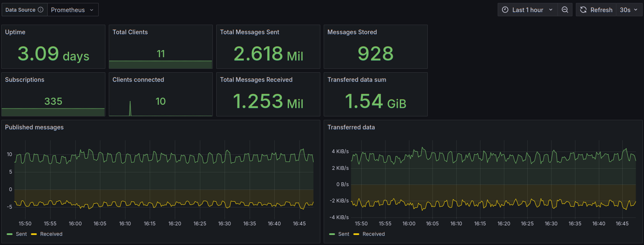Click the spike in Clients connected sparkline

click(130, 108)
